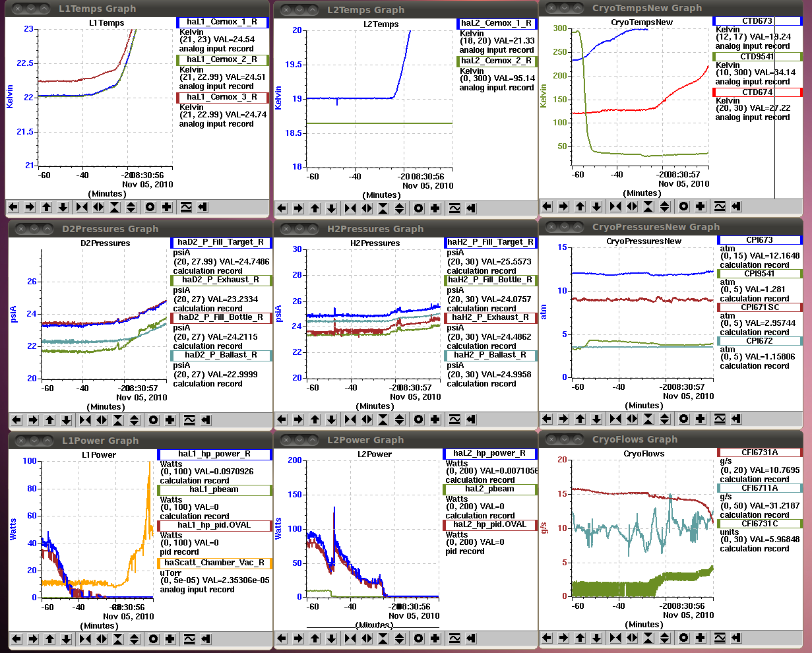Screen dimensions: 812x653
Task: Click the horizontal compress icon in CryoFlows Graph toolbar
Action: point(615,638)
